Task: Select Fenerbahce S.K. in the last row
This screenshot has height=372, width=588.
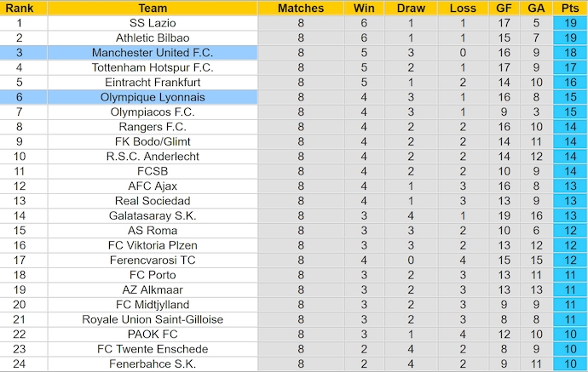Action: (x=153, y=363)
